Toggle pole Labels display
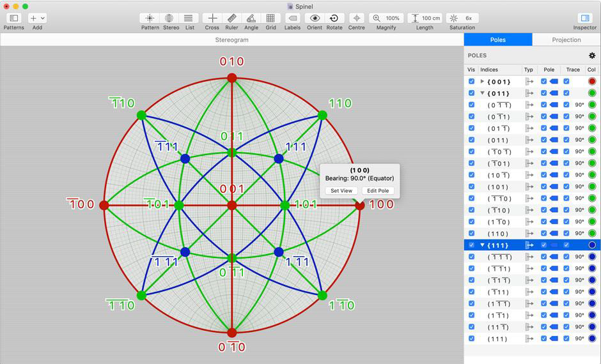The width and height of the screenshot is (601, 364). [292, 18]
